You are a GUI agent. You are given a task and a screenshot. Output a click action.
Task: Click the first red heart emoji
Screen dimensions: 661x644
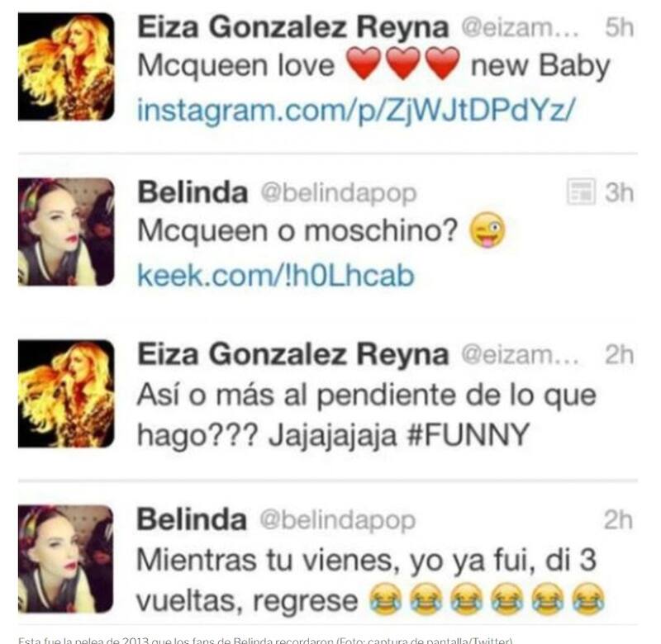pyautogui.click(x=364, y=64)
